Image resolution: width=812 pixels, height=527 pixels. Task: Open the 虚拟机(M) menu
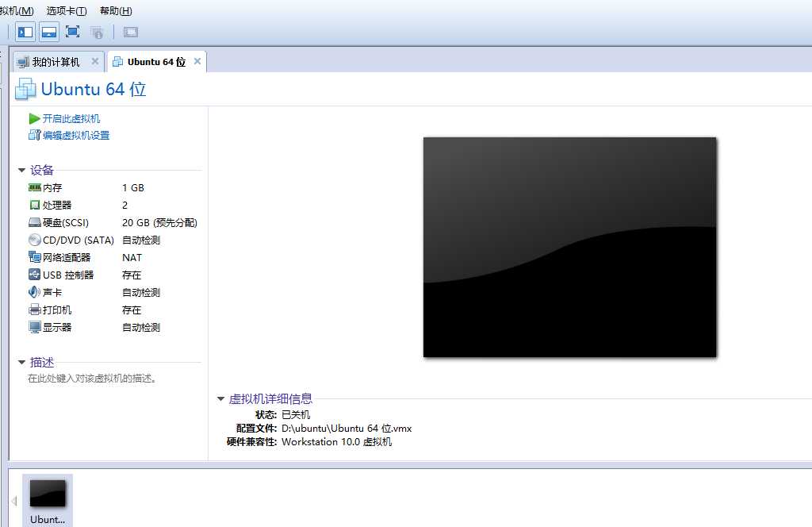17,11
